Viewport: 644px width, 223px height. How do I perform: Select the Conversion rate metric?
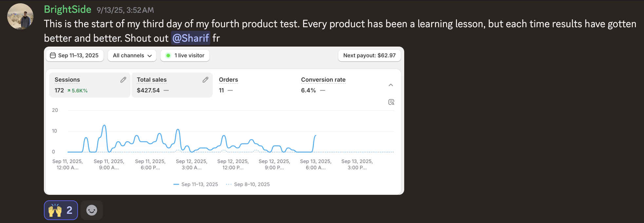[x=323, y=85]
